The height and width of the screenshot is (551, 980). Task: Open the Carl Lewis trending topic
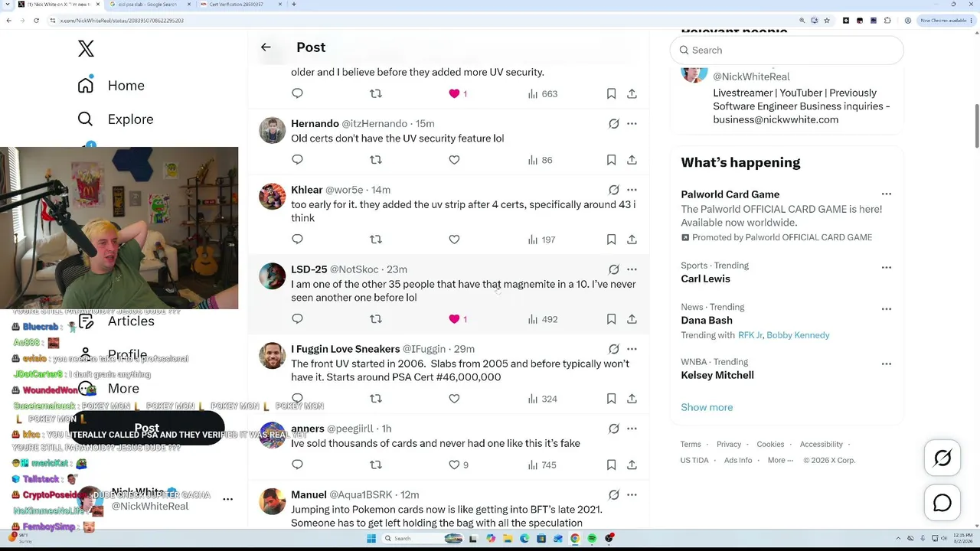(705, 279)
